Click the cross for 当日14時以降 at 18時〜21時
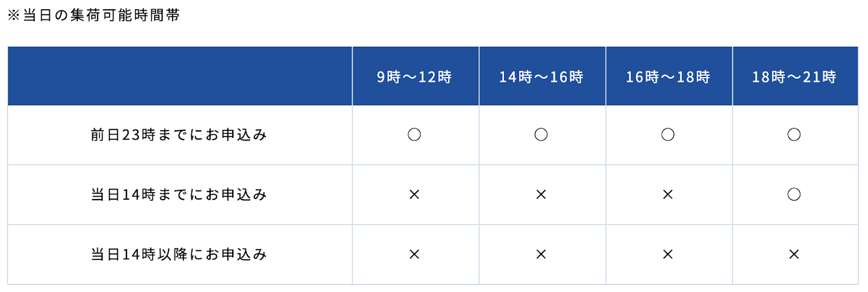 pos(794,254)
